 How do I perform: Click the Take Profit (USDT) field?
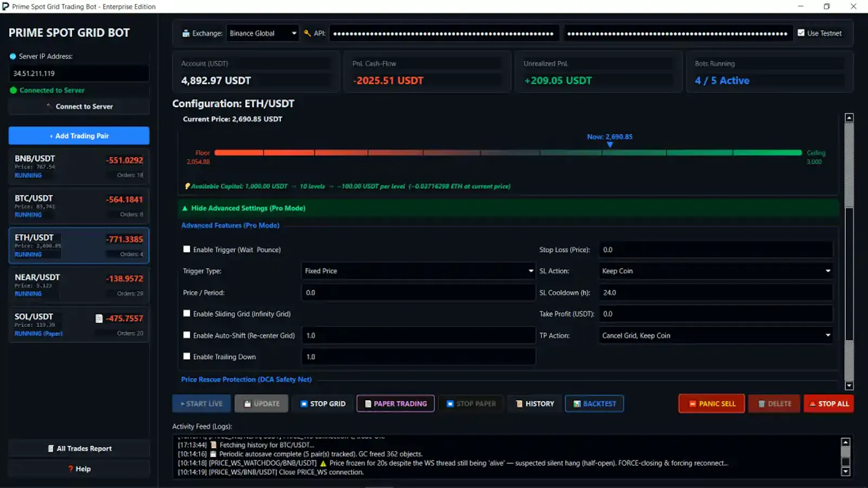[x=716, y=314]
